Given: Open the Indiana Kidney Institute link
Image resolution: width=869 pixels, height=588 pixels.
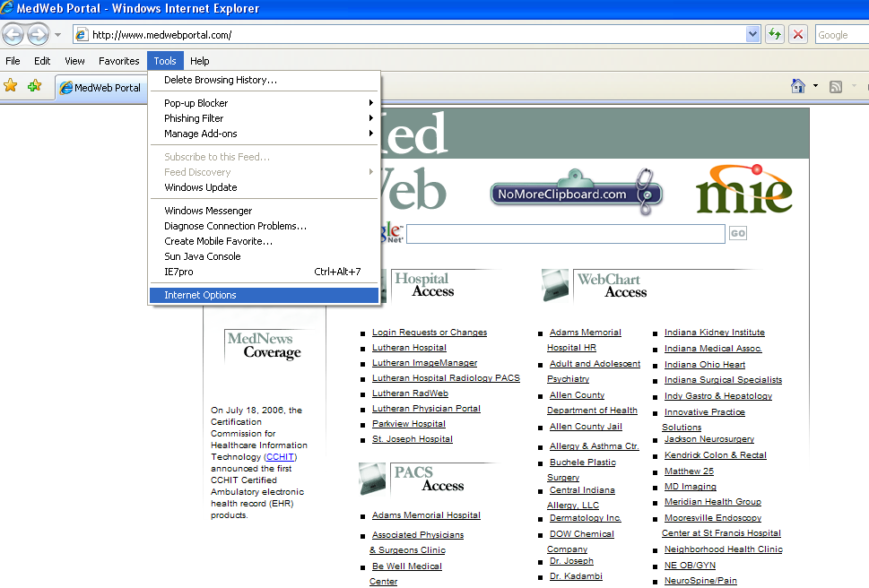Looking at the screenshot, I should pos(714,333).
